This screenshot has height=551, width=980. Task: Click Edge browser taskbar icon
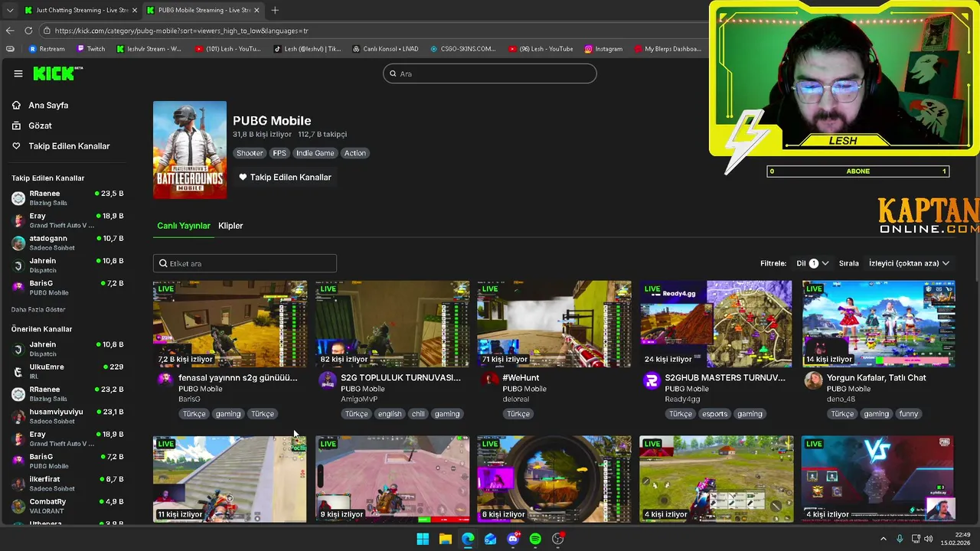pos(468,539)
